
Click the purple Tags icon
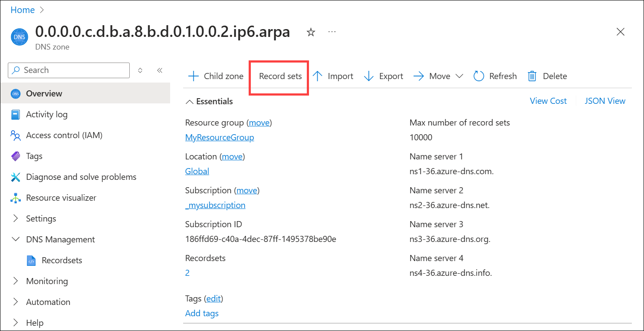click(x=16, y=156)
